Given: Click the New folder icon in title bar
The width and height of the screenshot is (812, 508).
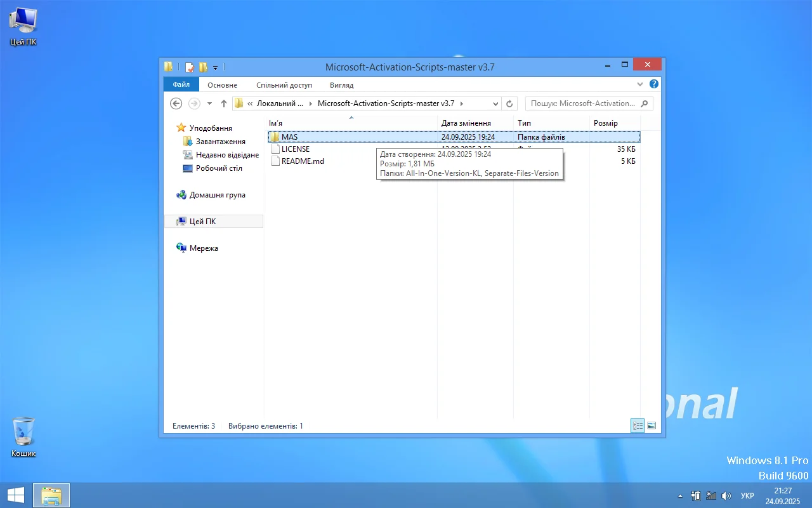Looking at the screenshot, I should pyautogui.click(x=203, y=67).
